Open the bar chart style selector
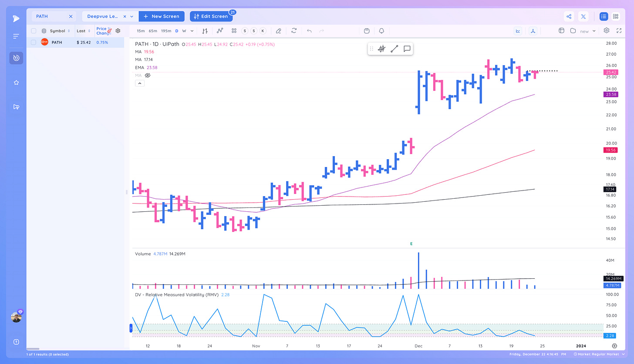The height and width of the screenshot is (364, 634). pos(205,31)
